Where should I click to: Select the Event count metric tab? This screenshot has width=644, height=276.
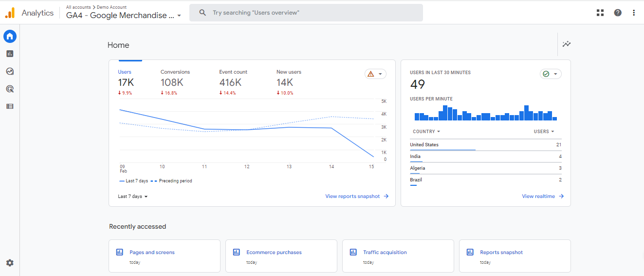coord(233,82)
